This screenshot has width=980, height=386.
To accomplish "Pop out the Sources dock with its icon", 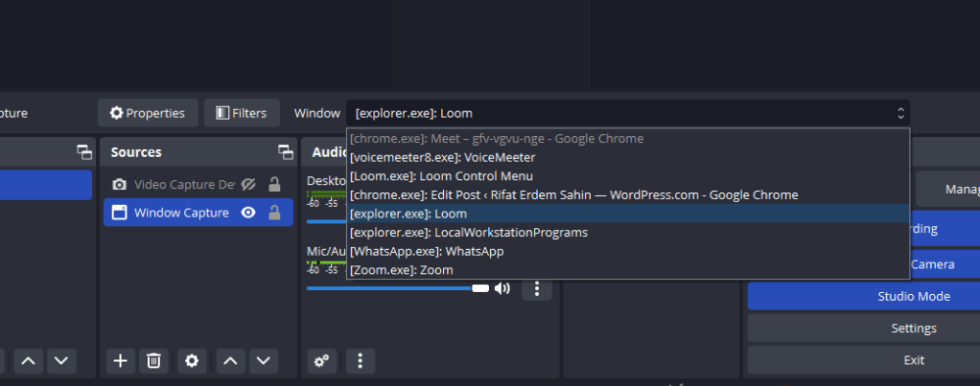I will pyautogui.click(x=286, y=151).
